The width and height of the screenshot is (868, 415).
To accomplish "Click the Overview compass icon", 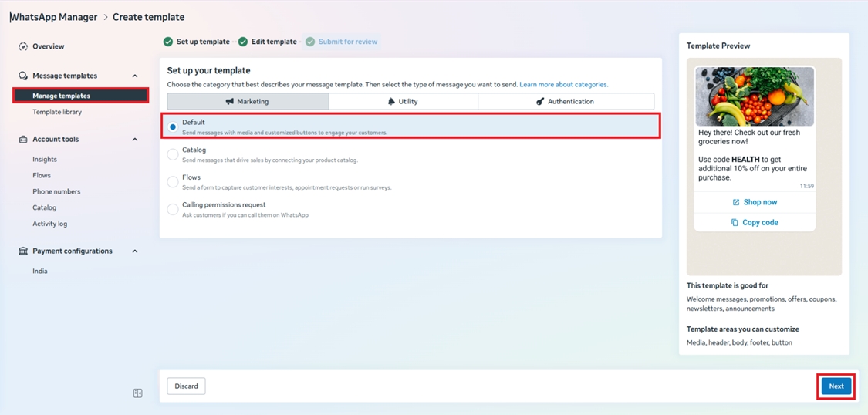I will pos(23,46).
